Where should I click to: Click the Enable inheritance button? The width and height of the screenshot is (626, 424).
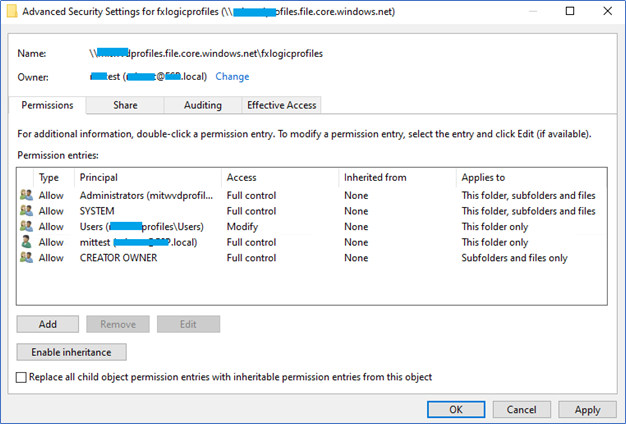coord(71,352)
